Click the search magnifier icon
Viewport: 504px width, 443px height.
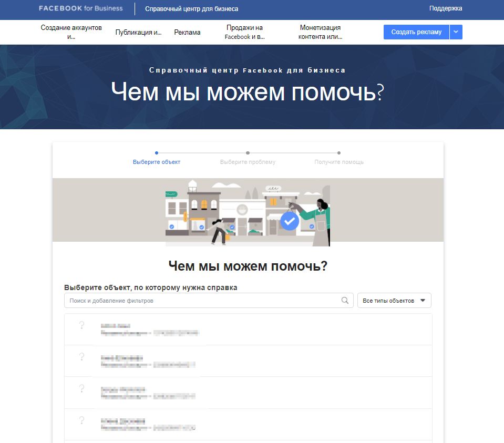(345, 300)
